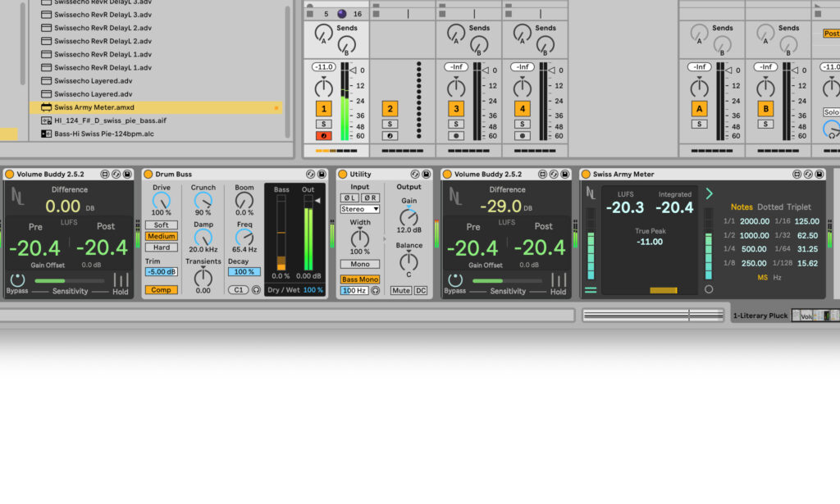Click Hold bars icon on second Volume Buddy
Viewport: 840px width, 504px height.
558,279
